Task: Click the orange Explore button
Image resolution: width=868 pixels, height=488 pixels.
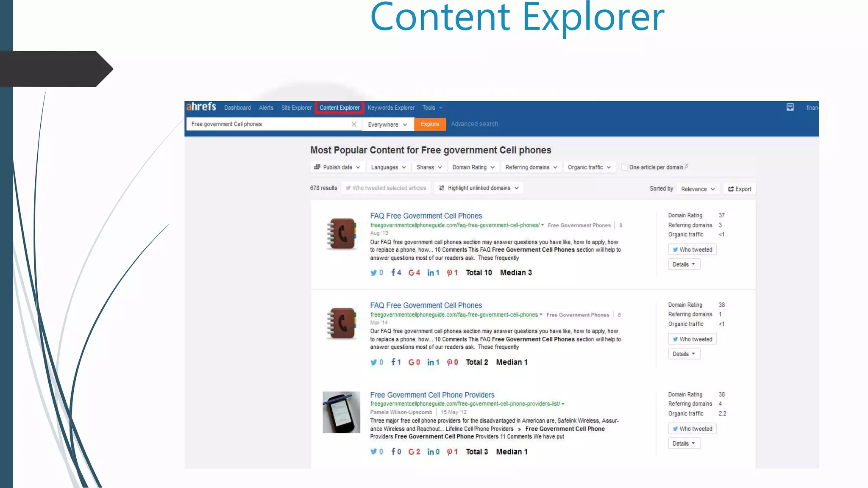Action: click(x=430, y=124)
